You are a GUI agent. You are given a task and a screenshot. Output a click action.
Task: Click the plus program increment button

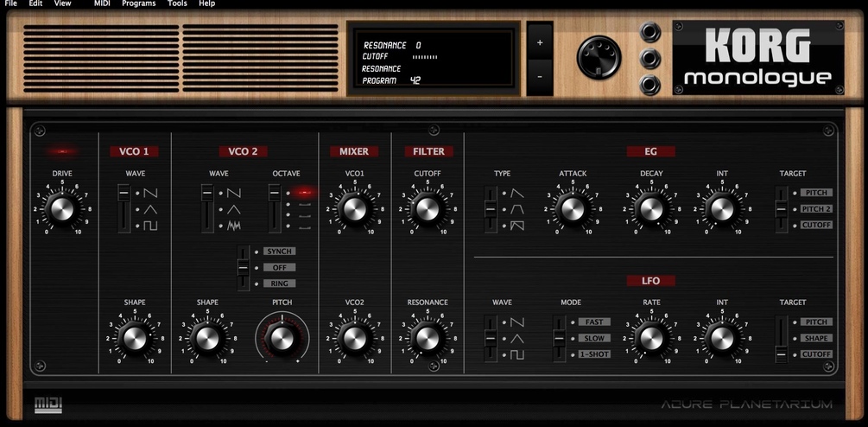pyautogui.click(x=540, y=41)
